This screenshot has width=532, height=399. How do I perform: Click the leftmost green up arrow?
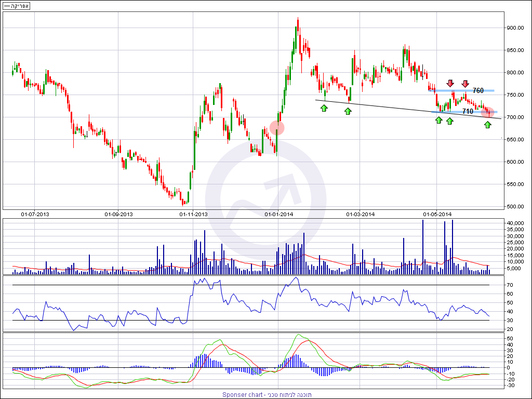[324, 108]
